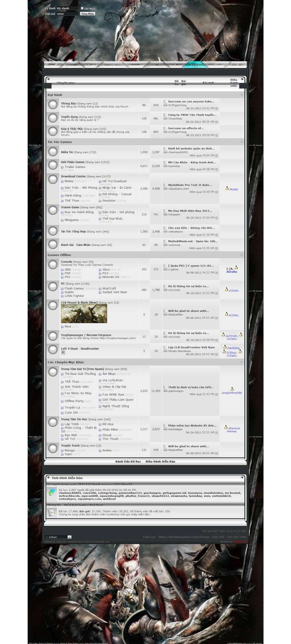291x644 pixels.
Task: Open the 'Công ty TNHH Tân Thịnh tuyển' thread
Action: pos(192,115)
